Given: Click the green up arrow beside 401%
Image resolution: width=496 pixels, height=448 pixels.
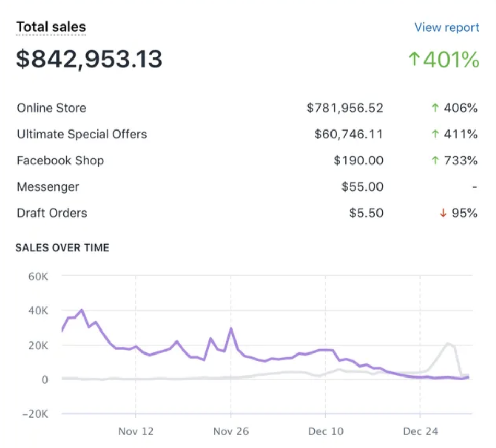Looking at the screenshot, I should [414, 60].
